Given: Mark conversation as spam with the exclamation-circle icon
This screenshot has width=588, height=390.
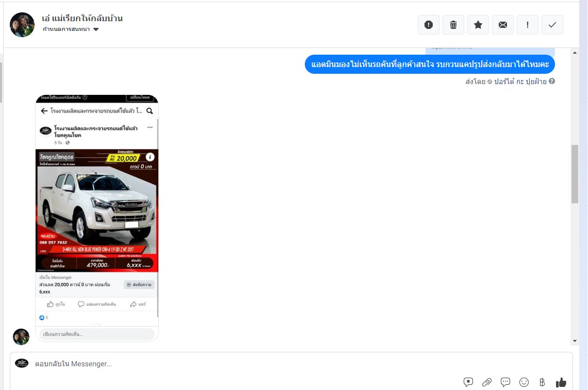Looking at the screenshot, I should coord(428,25).
